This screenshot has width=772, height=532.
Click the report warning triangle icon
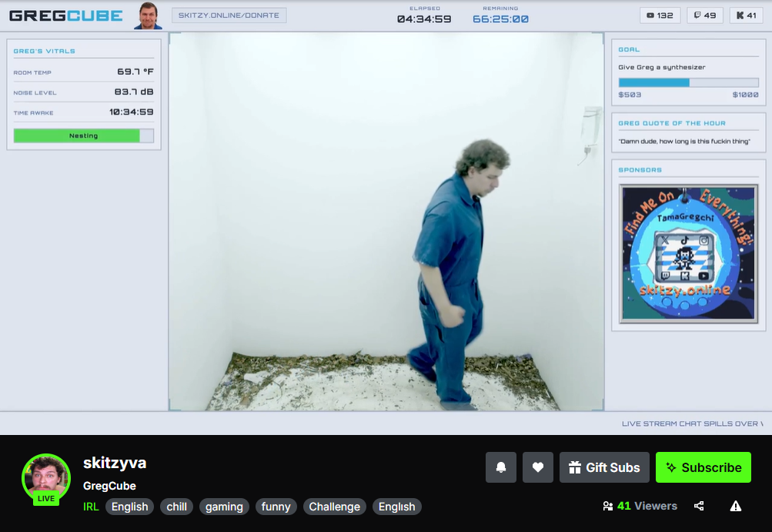tap(736, 506)
